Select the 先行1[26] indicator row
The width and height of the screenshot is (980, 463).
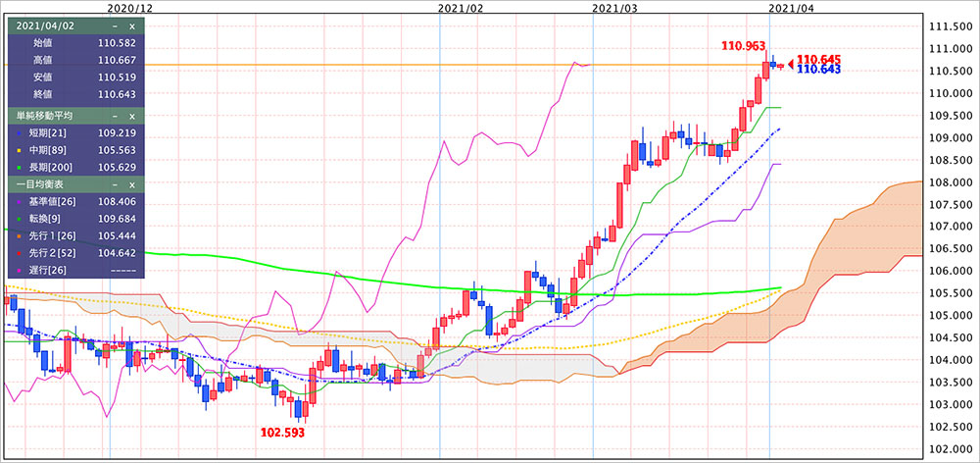tap(74, 235)
